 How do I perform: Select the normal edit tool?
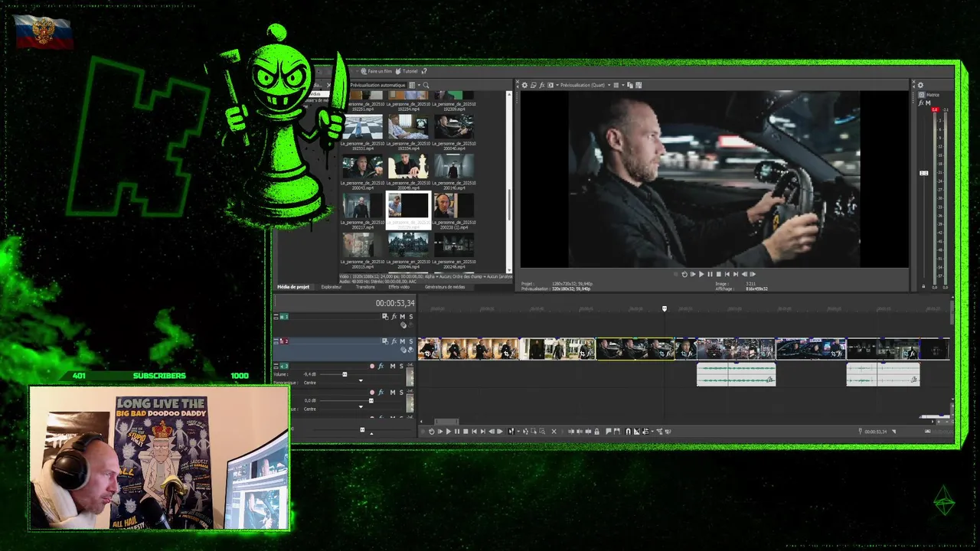511,431
